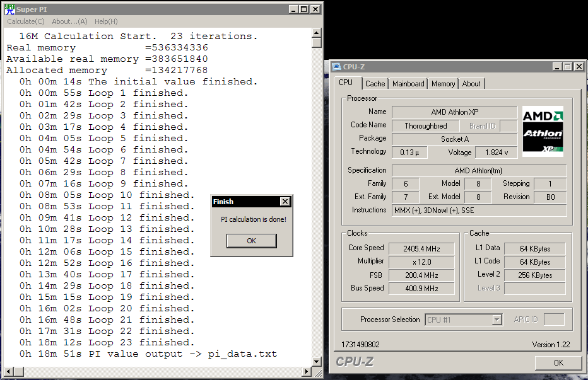Screen dimensions: 588x380
Task: Minimize the CPU-Z window
Action: click(557, 67)
